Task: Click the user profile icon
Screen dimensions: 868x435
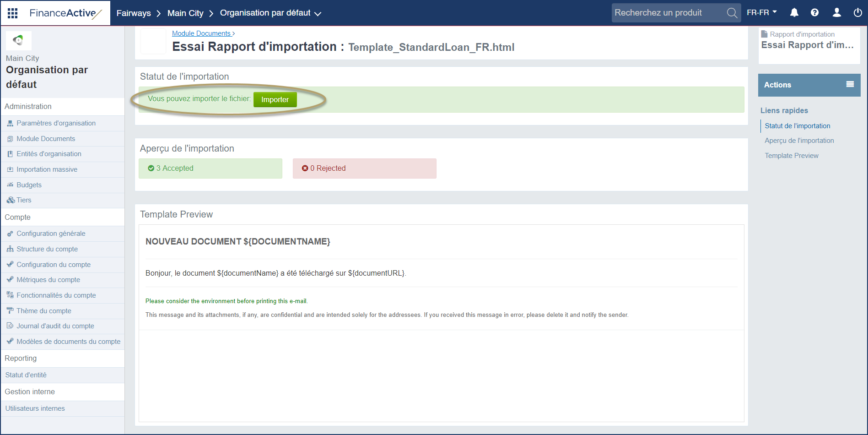Action: (836, 12)
